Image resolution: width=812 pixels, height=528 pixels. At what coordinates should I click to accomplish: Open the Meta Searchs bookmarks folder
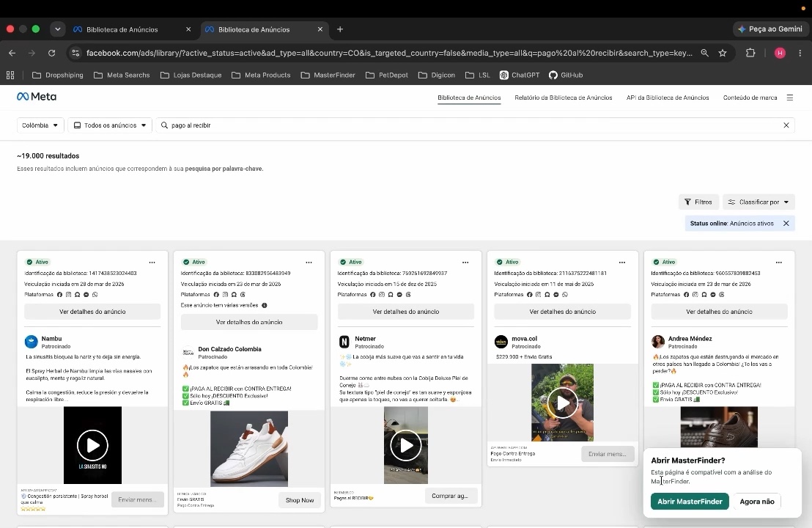pos(122,75)
